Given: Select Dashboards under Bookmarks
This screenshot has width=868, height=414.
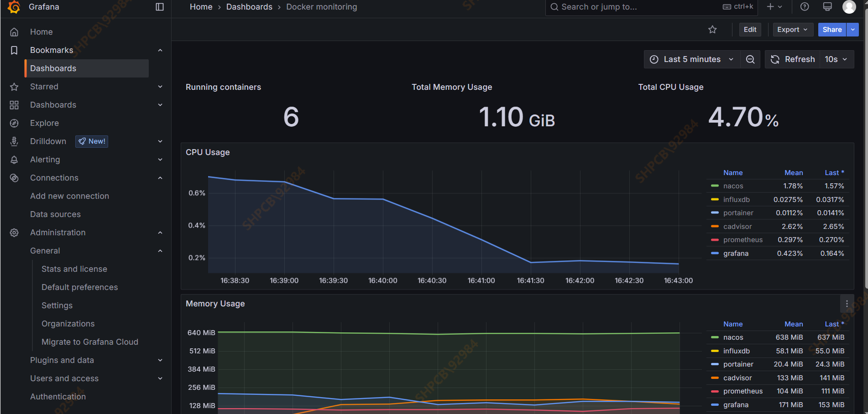Looking at the screenshot, I should coord(87,68).
